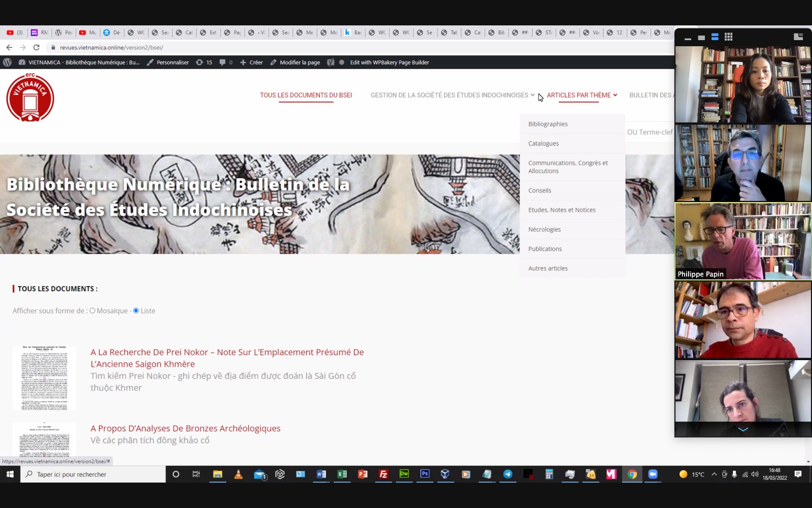Image resolution: width=812 pixels, height=508 pixels.
Task: Switch Zoom to gallery grid view
Action: 728,37
